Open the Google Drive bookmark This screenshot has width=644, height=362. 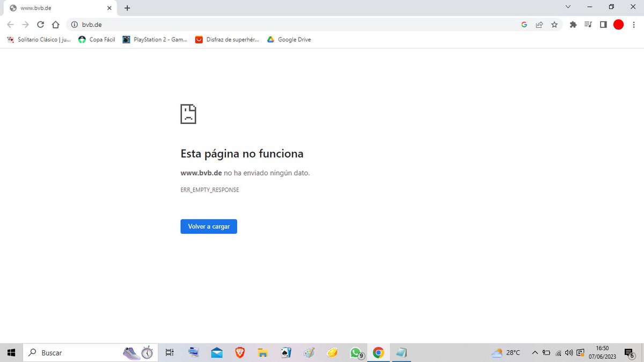(289, 40)
